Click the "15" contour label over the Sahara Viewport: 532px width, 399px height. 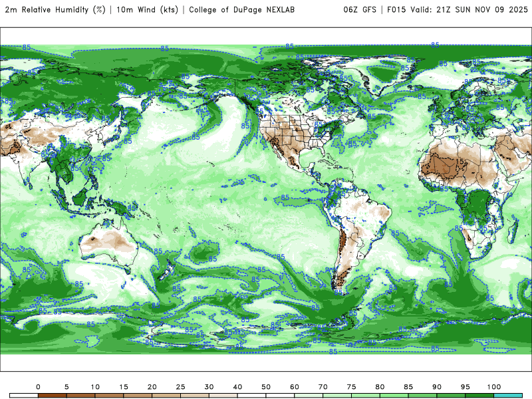(460, 162)
